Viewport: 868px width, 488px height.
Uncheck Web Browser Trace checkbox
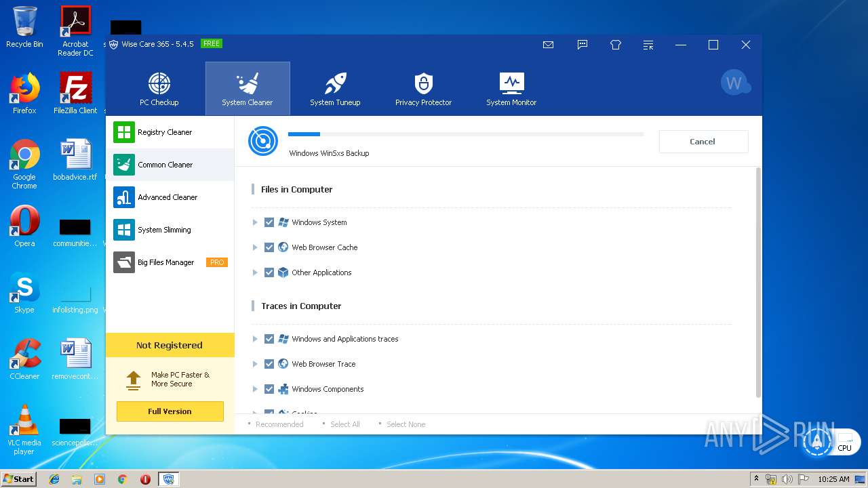[x=269, y=364]
